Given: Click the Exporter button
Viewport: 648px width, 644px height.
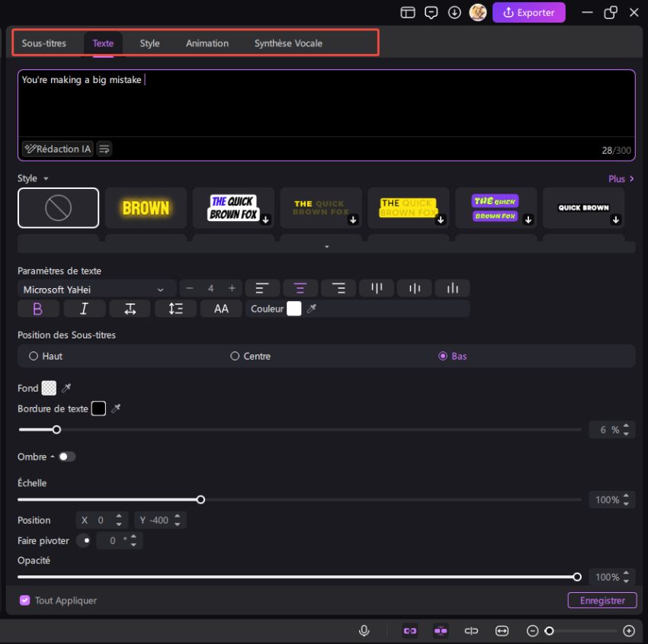Looking at the screenshot, I should 529,12.
